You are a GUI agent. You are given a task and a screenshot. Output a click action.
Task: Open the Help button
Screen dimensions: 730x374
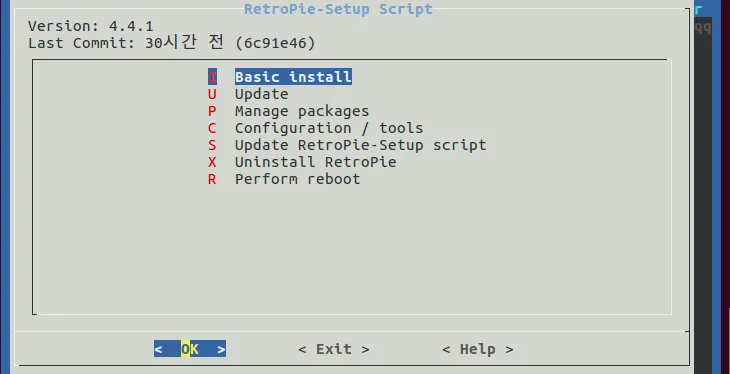(478, 349)
